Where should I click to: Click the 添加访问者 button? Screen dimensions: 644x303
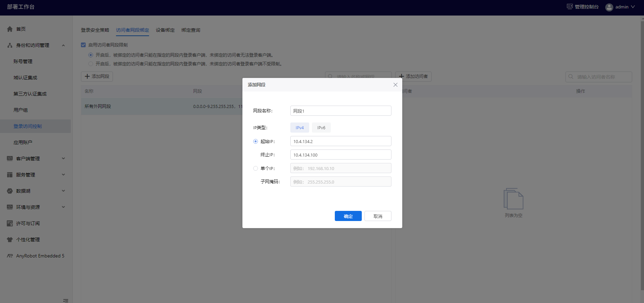click(413, 77)
